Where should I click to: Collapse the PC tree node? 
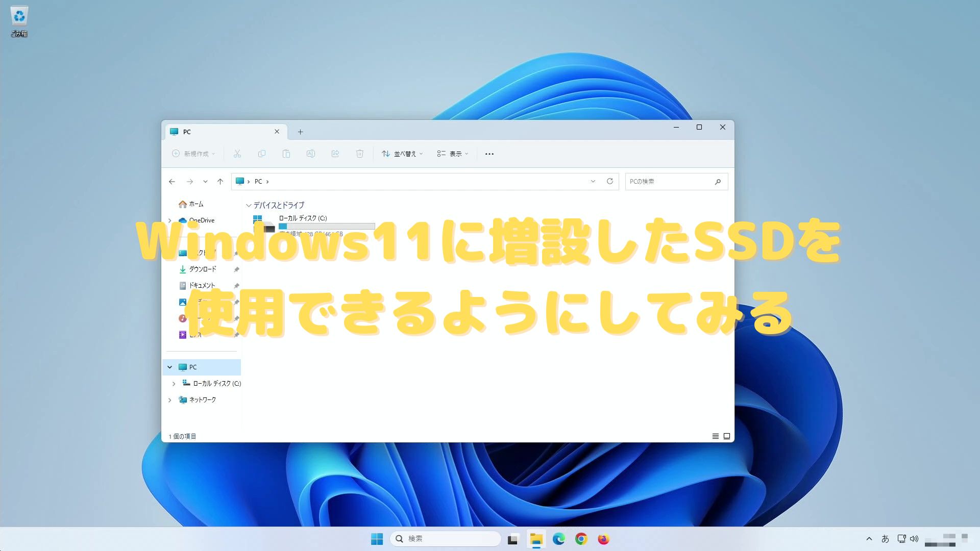click(x=170, y=367)
